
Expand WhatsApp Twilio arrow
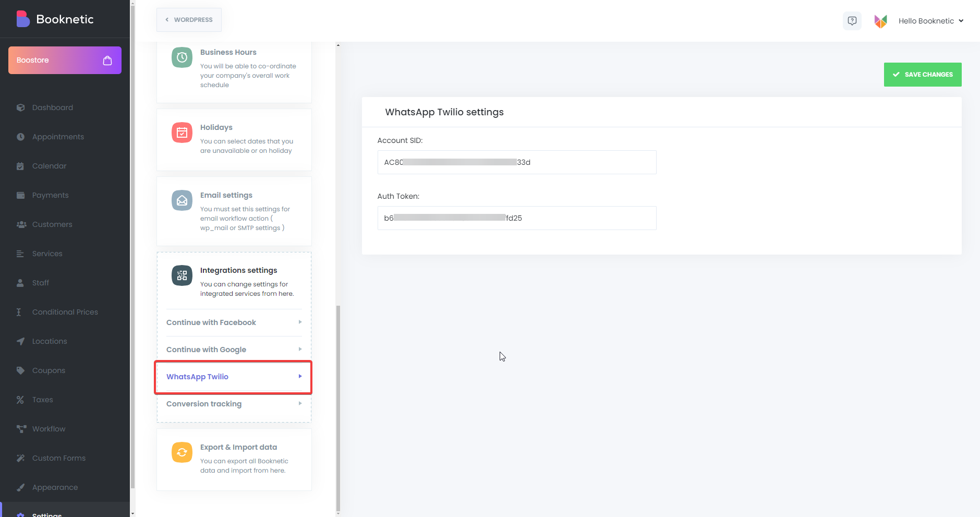pyautogui.click(x=300, y=377)
